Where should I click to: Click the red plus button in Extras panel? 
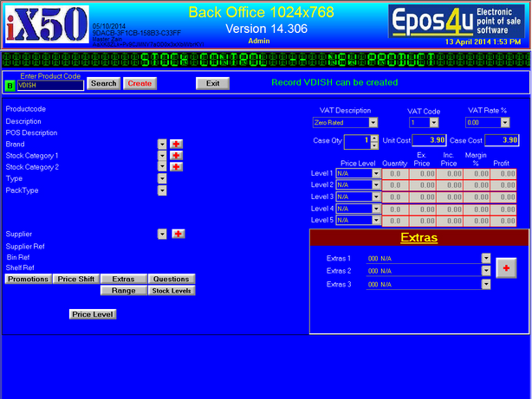point(506,268)
